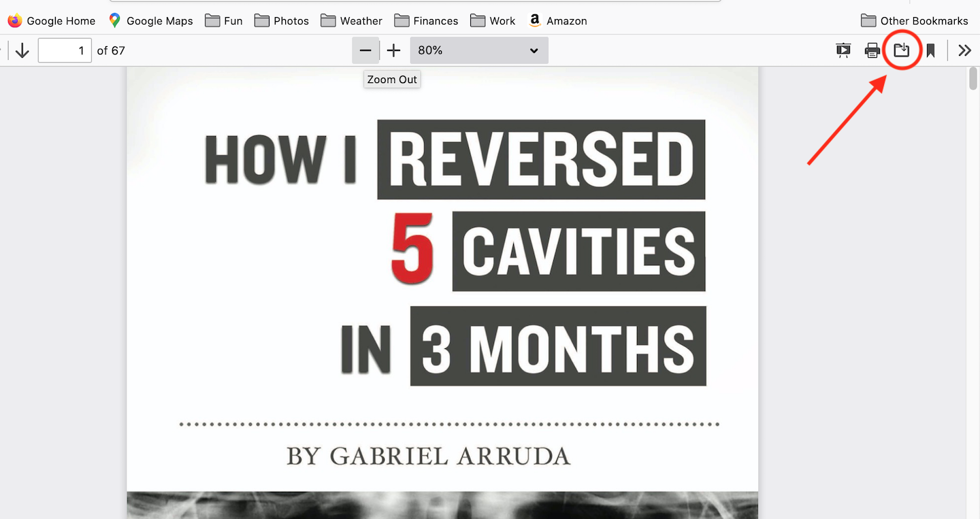Open the zoom level dropdown showing 80%
This screenshot has height=519, width=980.
tap(479, 50)
